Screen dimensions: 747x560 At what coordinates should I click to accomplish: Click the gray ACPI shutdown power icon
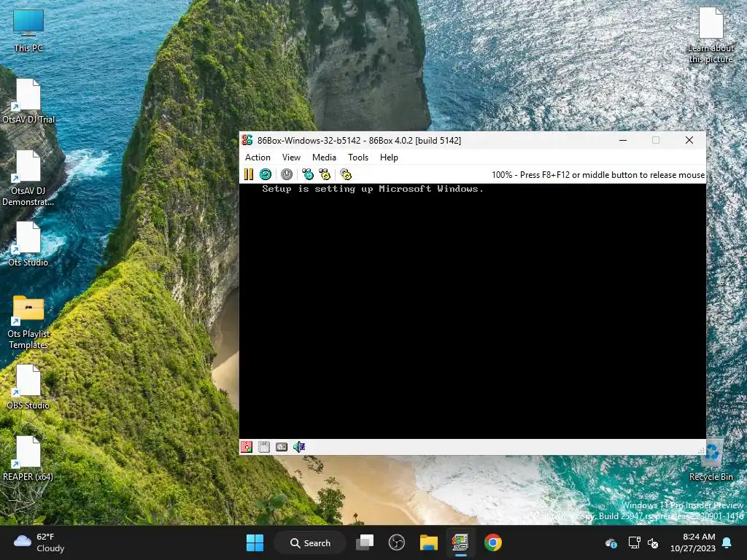tap(286, 174)
